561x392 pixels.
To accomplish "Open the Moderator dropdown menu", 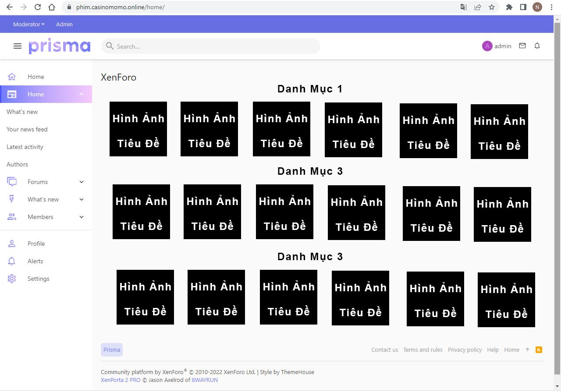I will click(28, 24).
